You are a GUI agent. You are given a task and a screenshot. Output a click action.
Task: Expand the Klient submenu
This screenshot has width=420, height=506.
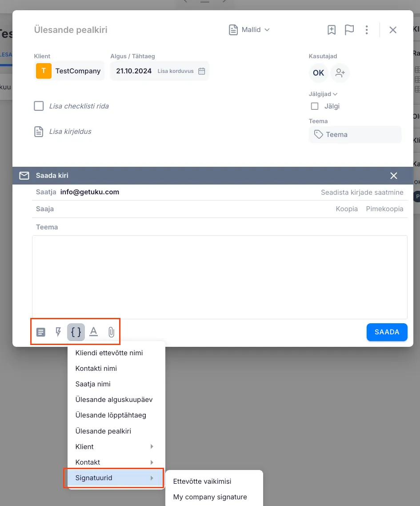pyautogui.click(x=116, y=446)
